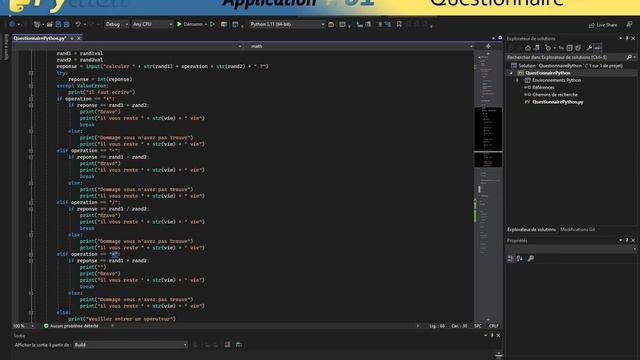Click the SPC indentation indicator
This screenshot has width=640, height=360.
[478, 326]
